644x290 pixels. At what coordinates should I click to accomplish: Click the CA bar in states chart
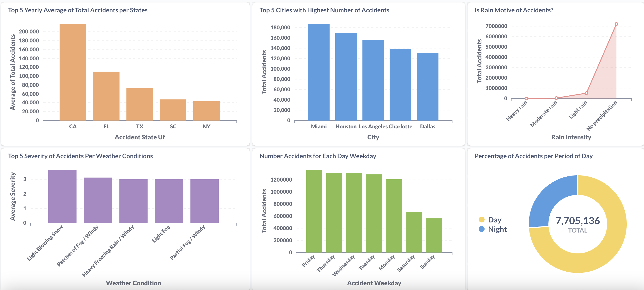[x=73, y=72]
